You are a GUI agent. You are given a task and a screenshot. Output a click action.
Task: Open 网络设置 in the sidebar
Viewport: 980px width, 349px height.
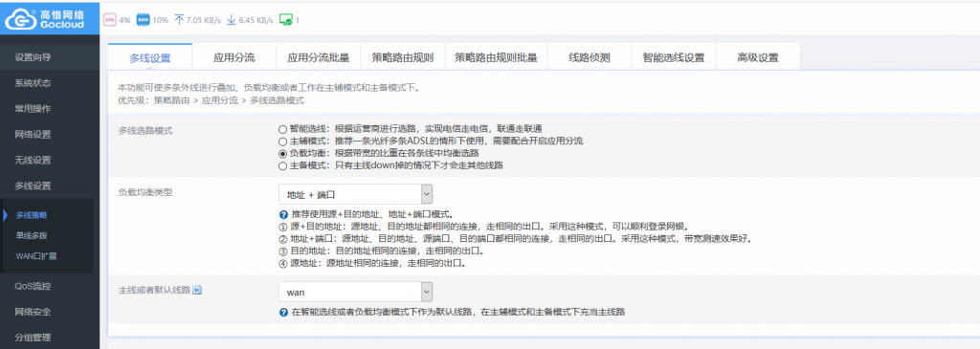tap(50, 134)
